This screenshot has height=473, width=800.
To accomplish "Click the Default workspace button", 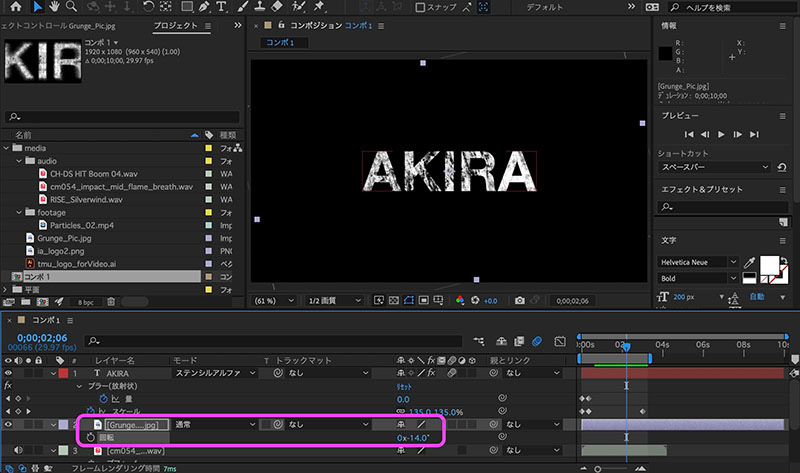I will [544, 7].
